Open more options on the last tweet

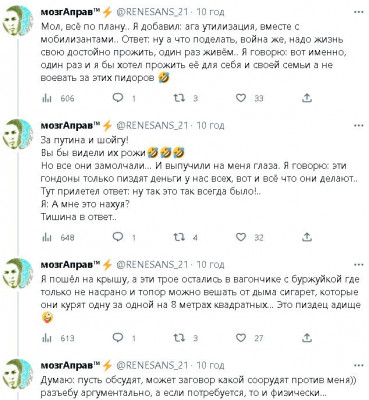click(358, 366)
